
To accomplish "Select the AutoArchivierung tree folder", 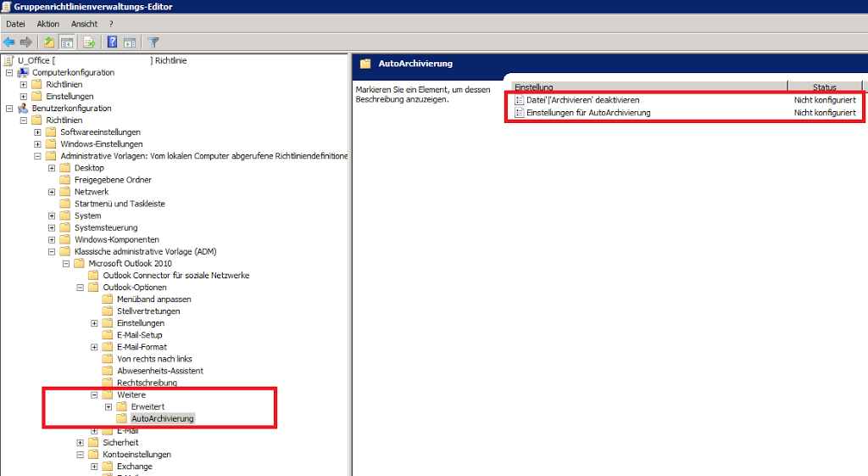I will 163,419.
